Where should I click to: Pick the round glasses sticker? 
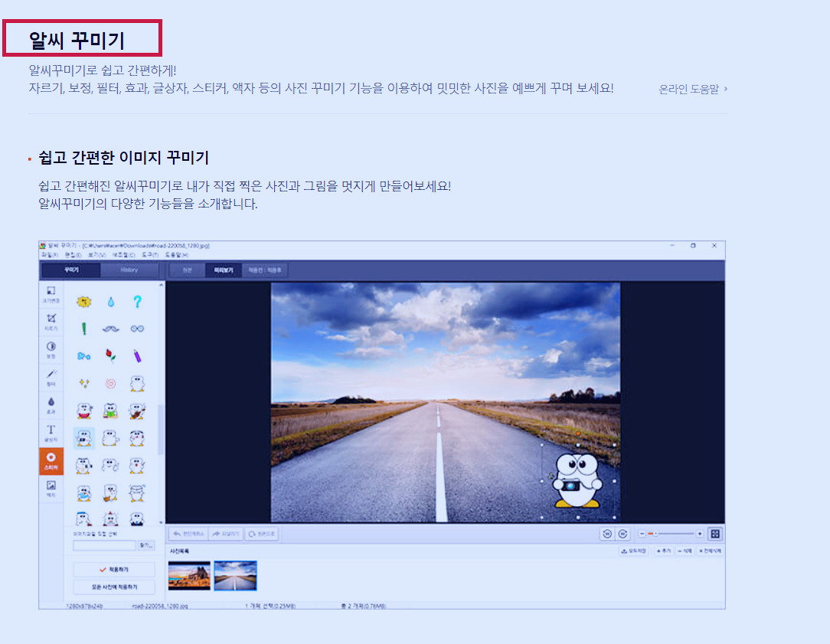coord(137,329)
